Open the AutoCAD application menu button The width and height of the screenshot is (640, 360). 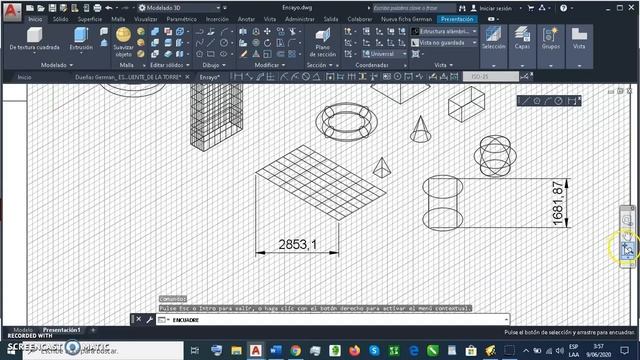pyautogui.click(x=11, y=12)
